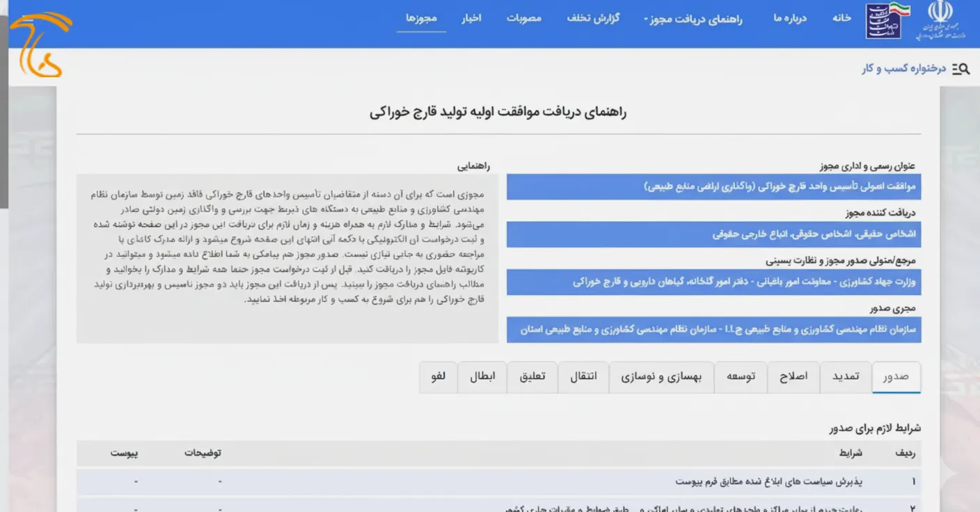Click the انتقال tab
This screenshot has height=512, width=980.
pos(583,376)
